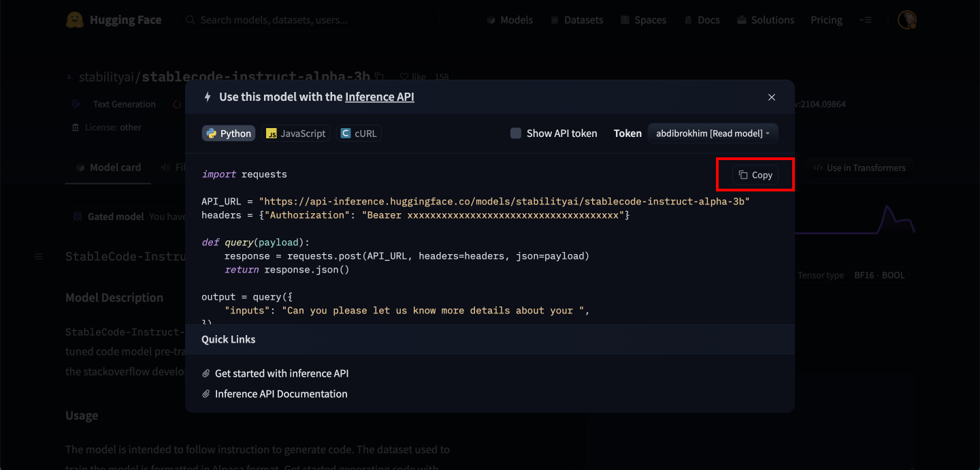Open the stabilityai organization link

[108, 76]
